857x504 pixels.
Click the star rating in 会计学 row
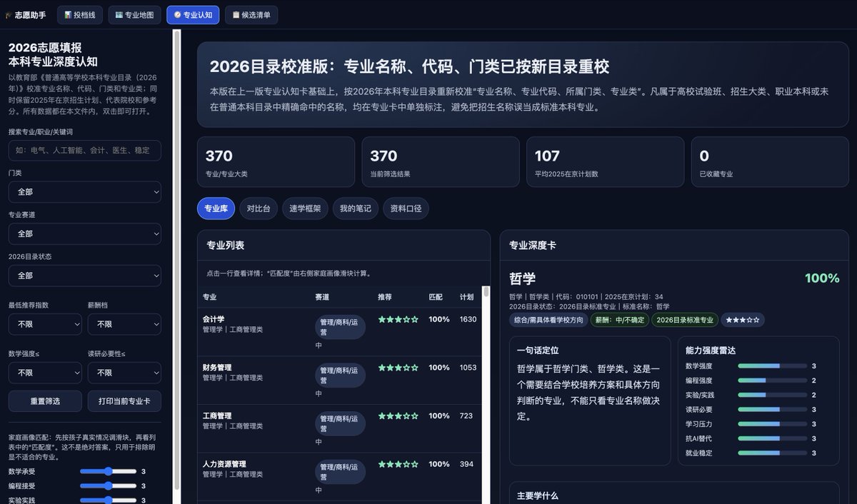pyautogui.click(x=399, y=320)
